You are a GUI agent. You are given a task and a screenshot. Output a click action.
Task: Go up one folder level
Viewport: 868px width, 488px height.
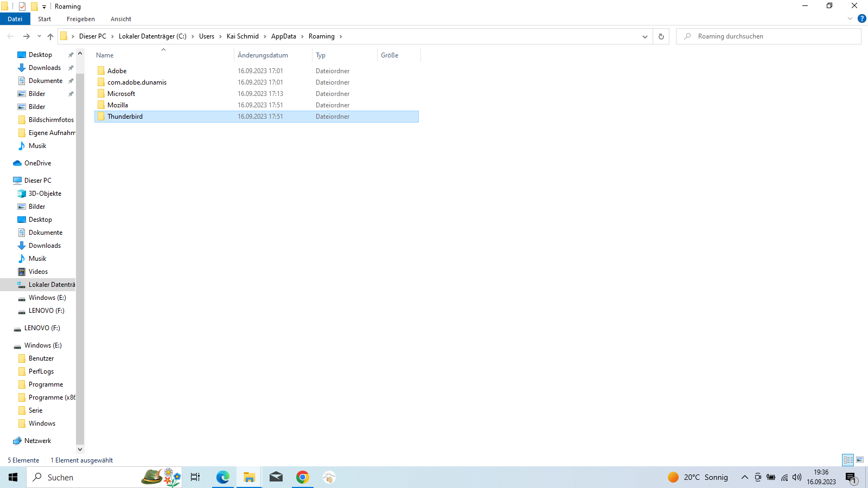(x=50, y=36)
